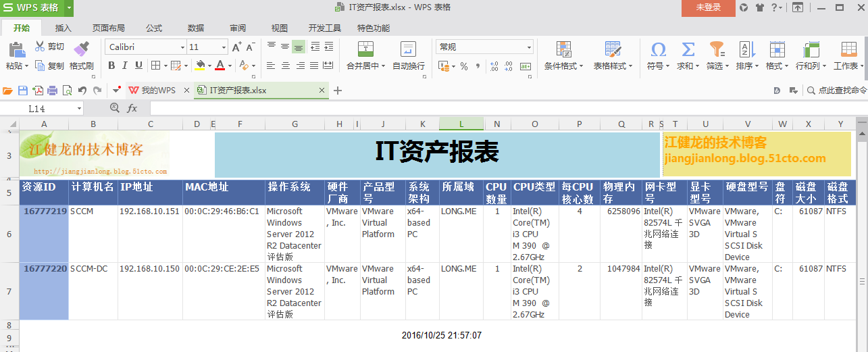Expand the borders dropdown arrow
868x352 pixels.
pos(165,66)
